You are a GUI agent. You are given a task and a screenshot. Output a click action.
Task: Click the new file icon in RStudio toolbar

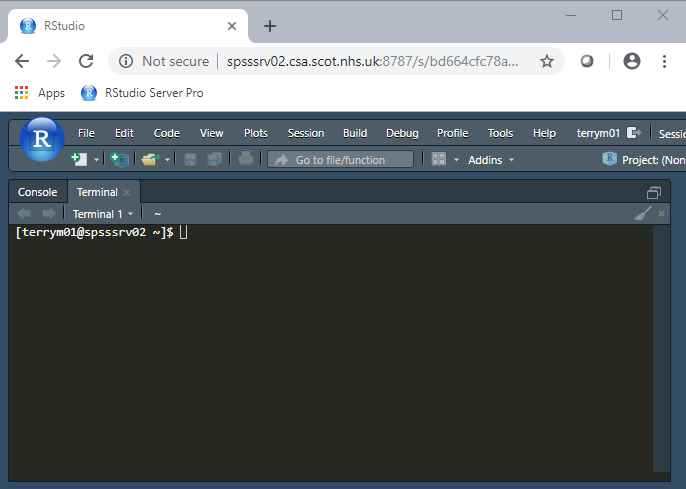(x=79, y=160)
